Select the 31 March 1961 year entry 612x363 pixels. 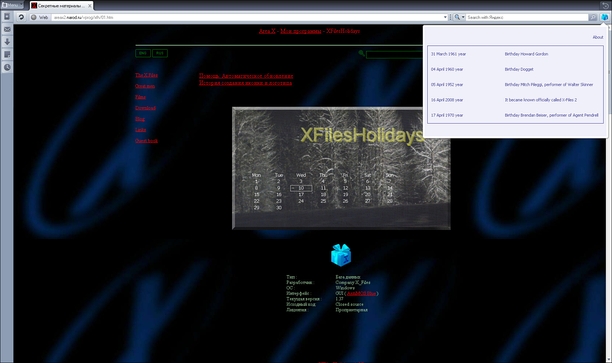(448, 54)
